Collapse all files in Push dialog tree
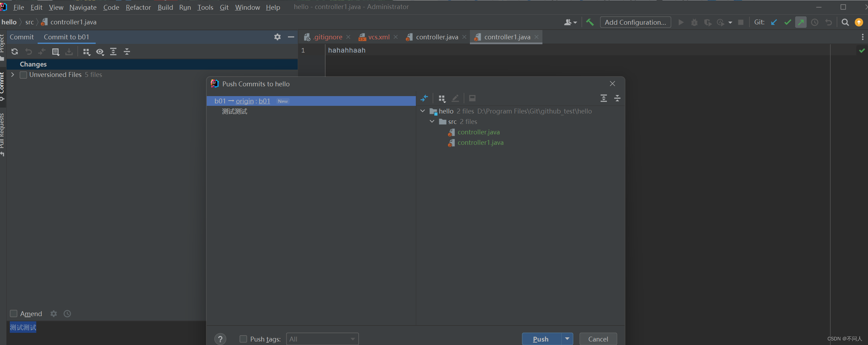The image size is (868, 345). tap(617, 99)
